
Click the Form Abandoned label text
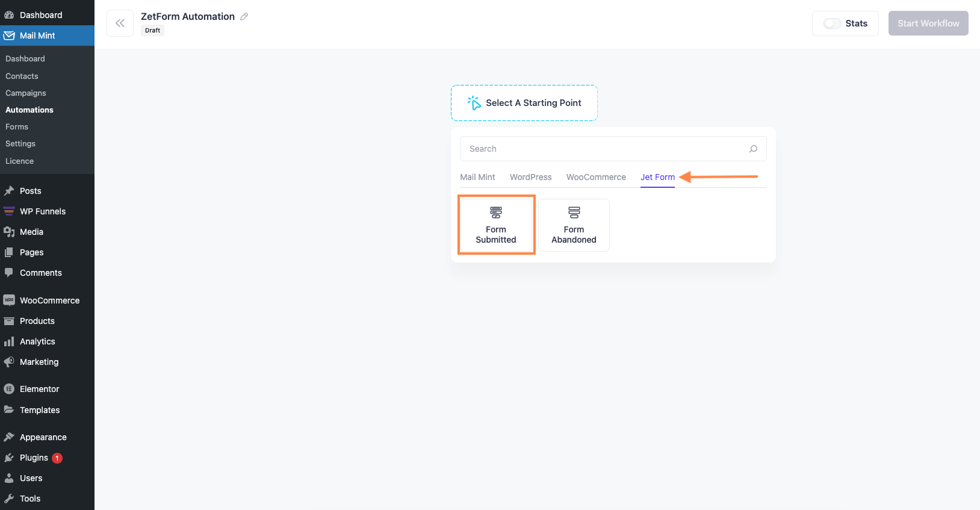click(574, 234)
